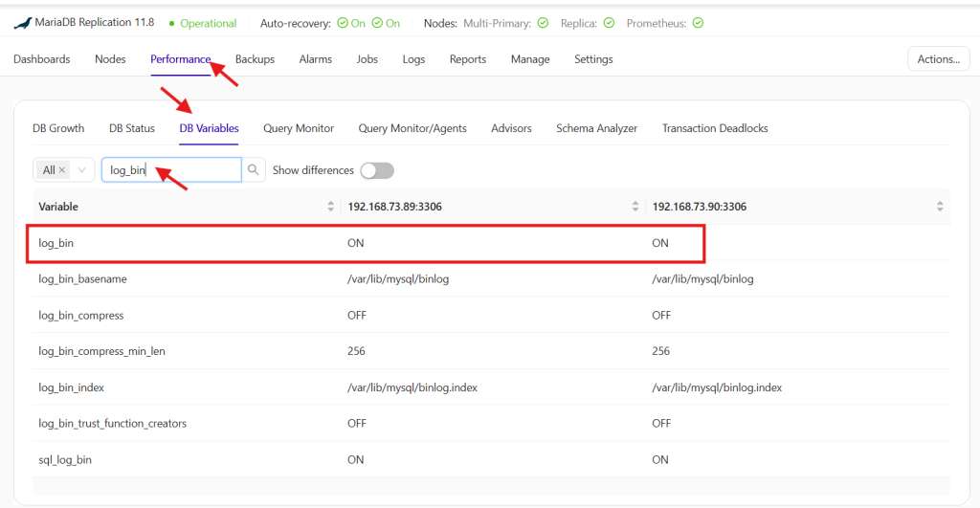Open the Settings tab
The height and width of the screenshot is (508, 980).
[593, 59]
